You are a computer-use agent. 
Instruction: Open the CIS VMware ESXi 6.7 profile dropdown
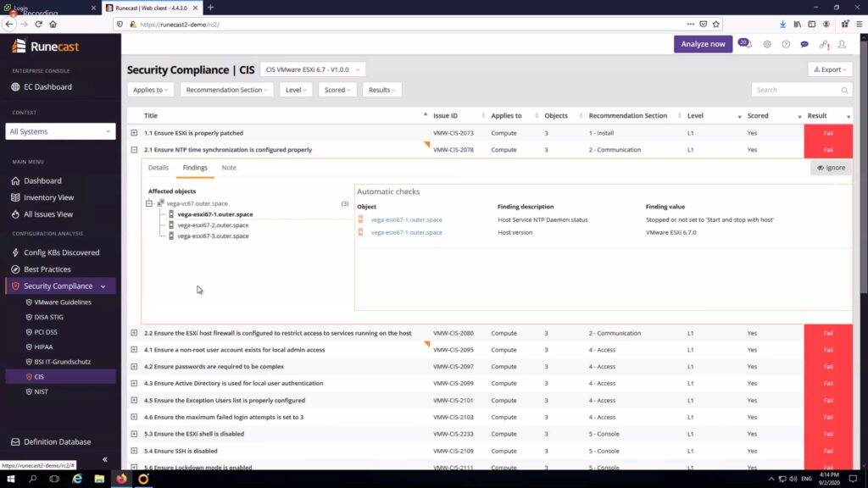click(313, 69)
